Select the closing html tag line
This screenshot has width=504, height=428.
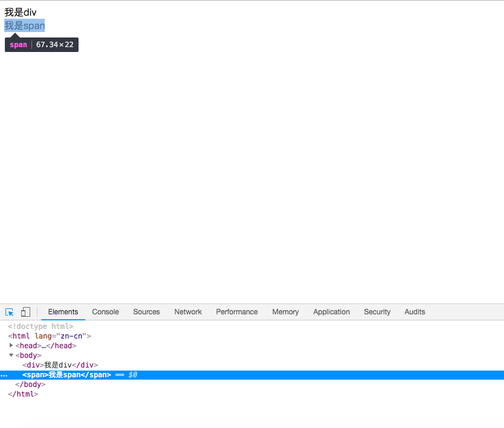[x=23, y=394]
